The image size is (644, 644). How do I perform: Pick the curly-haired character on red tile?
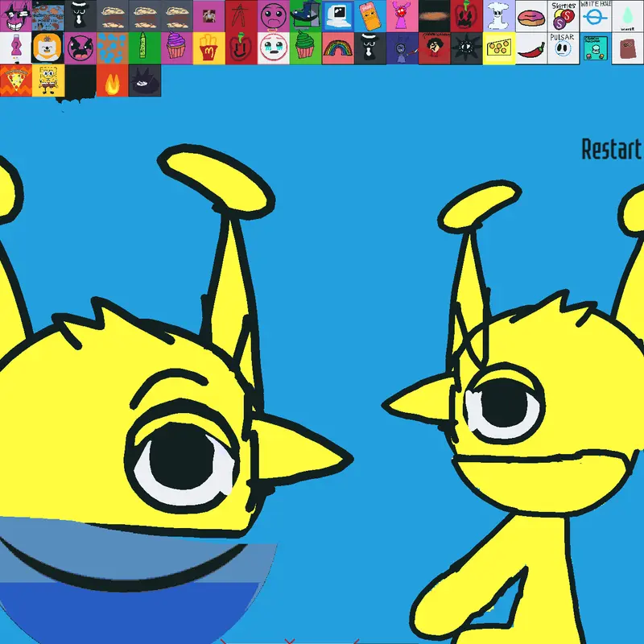[435, 48]
